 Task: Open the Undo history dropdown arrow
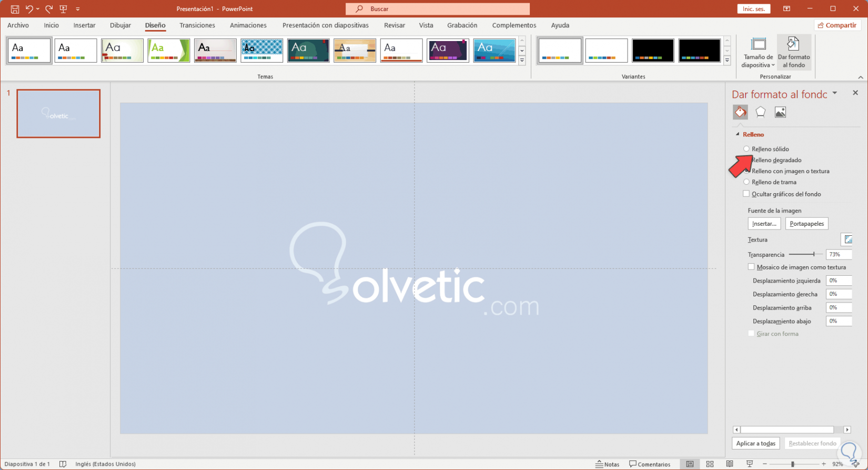37,9
